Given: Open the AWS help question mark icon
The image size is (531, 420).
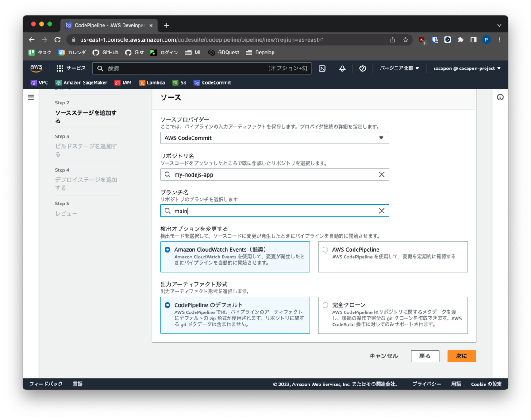Looking at the screenshot, I should pyautogui.click(x=362, y=68).
